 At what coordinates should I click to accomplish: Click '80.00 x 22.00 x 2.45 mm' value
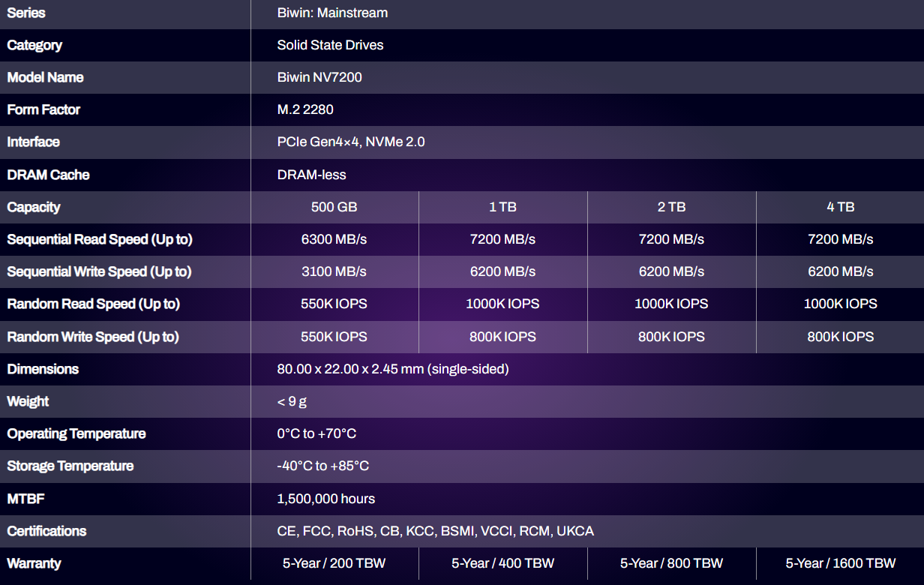(393, 369)
